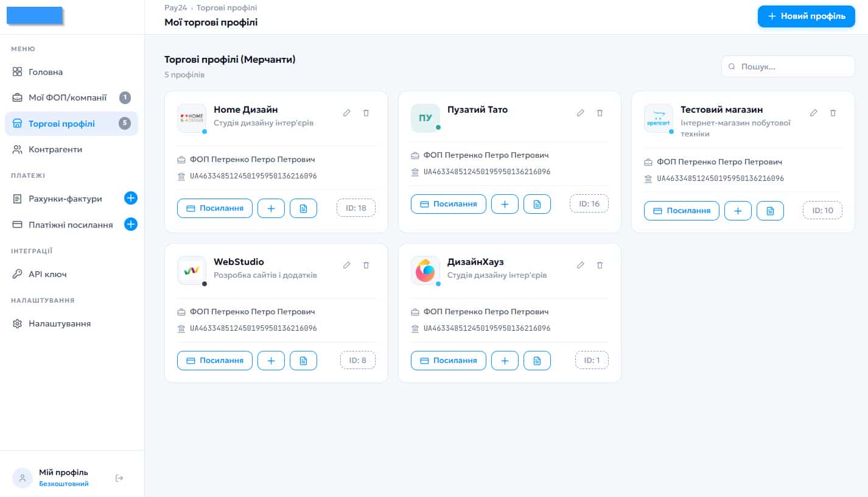Image resolution: width=868 pixels, height=497 pixels.
Task: Click Посилання button on Home Дизайн card
Action: point(215,208)
